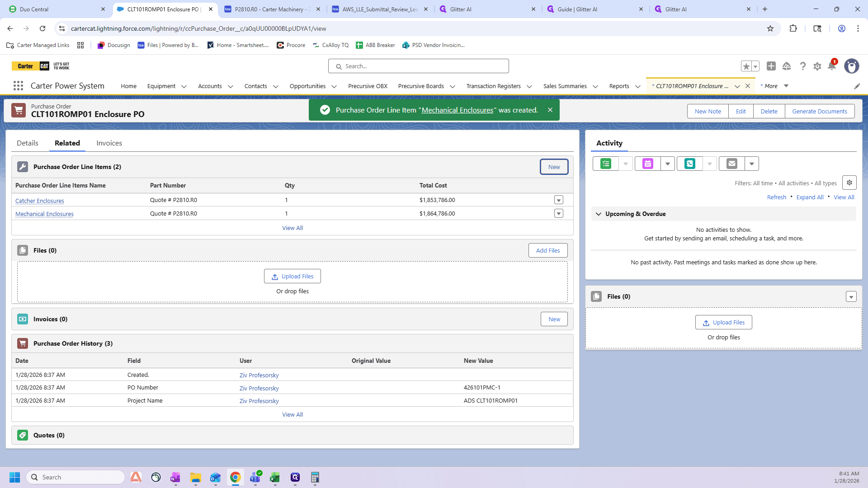Open the Setup gear icon
The width and height of the screenshot is (868, 488).
pos(817,66)
